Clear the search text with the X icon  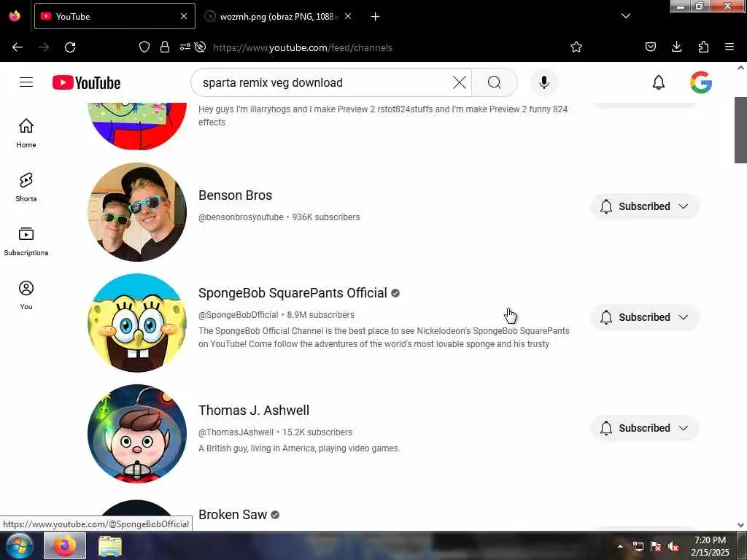click(460, 82)
